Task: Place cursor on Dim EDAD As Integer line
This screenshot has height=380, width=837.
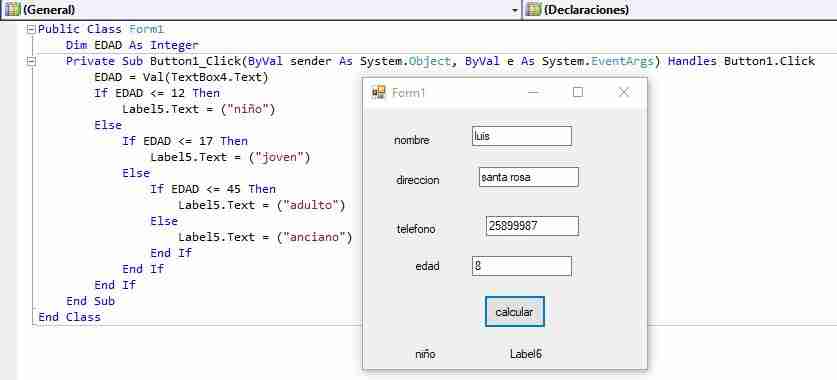Action: [x=132, y=45]
